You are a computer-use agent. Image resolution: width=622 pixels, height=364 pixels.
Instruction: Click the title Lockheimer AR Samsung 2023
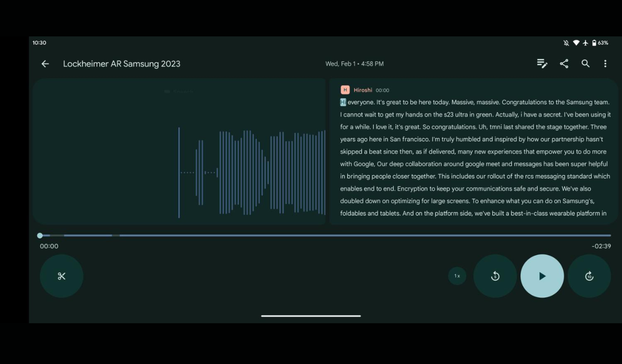coord(121,64)
